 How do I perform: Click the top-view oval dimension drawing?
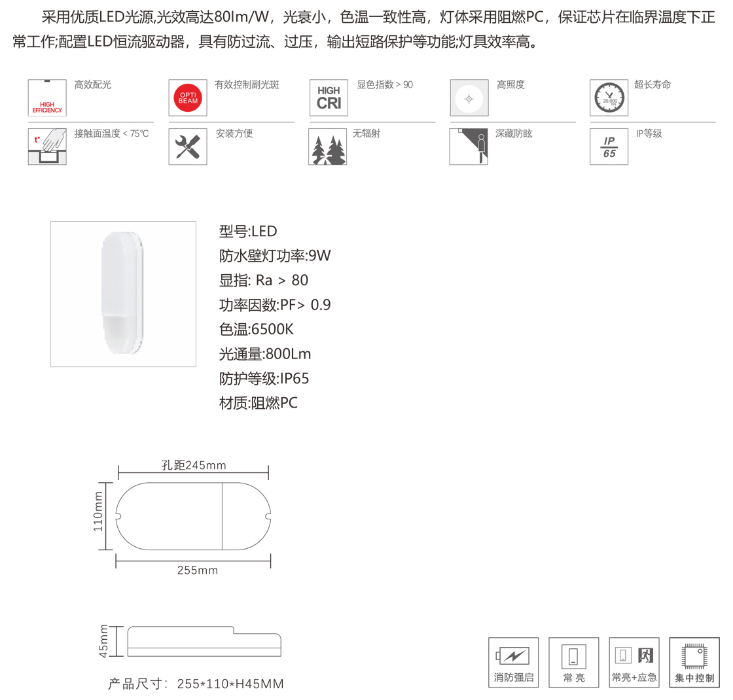193,516
